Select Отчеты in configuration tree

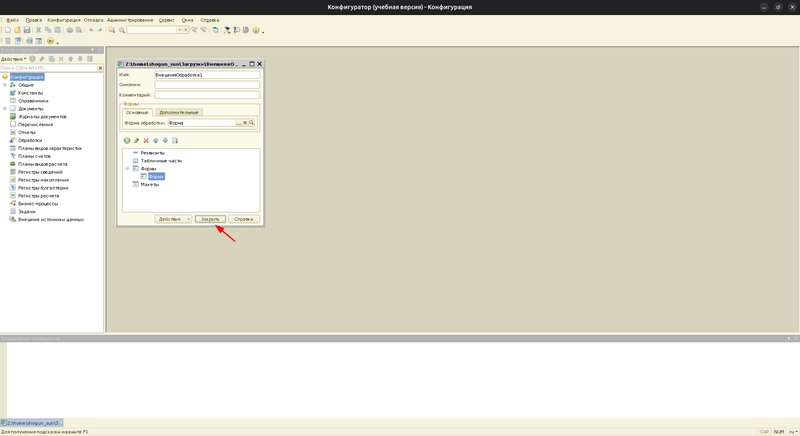tap(27, 133)
